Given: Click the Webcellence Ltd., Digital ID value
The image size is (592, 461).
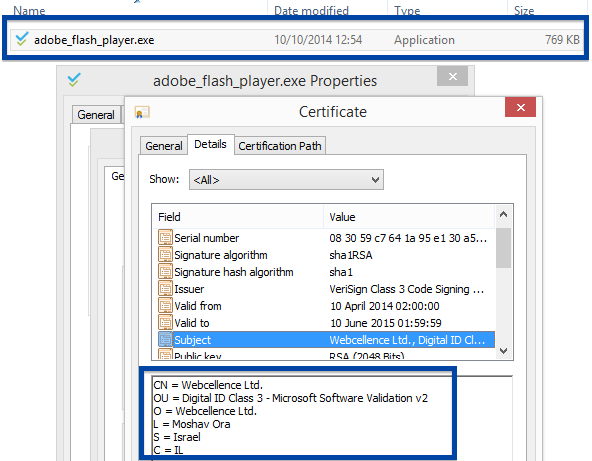Looking at the screenshot, I should 407,340.
